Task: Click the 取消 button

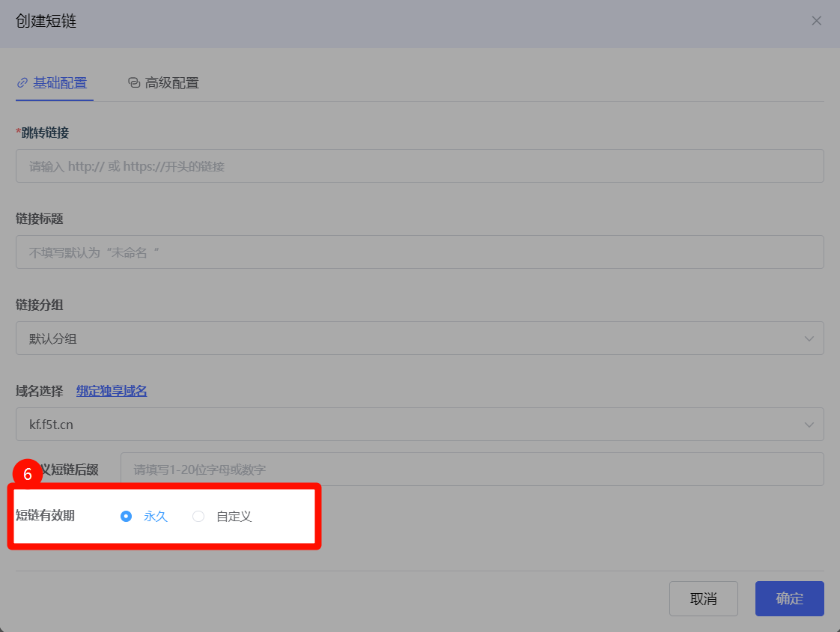Action: [x=703, y=599]
